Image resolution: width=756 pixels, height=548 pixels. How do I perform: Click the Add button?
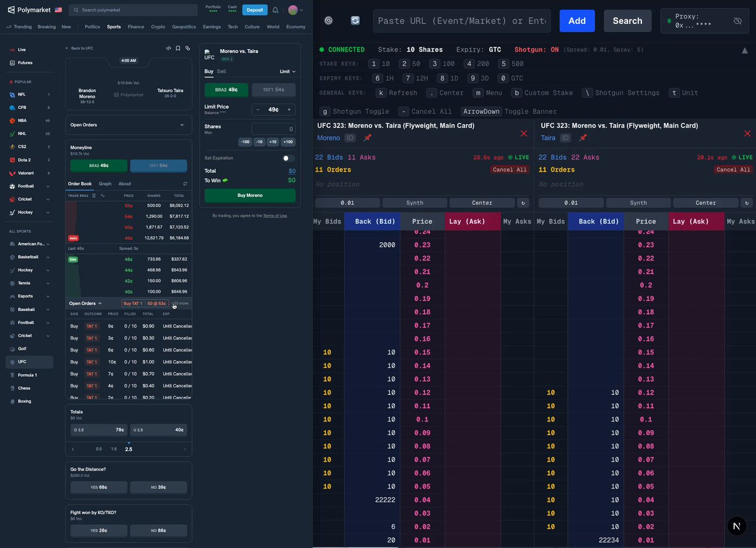point(577,21)
